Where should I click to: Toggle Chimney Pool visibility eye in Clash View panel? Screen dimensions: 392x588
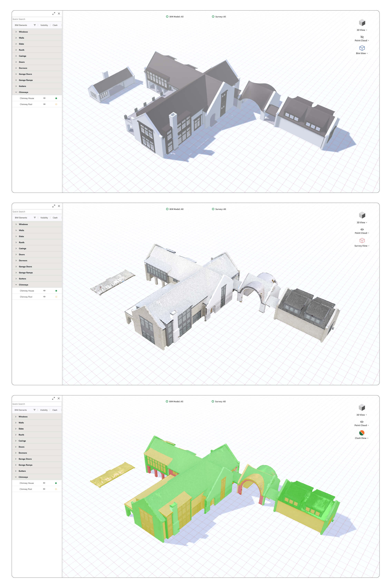click(x=44, y=489)
